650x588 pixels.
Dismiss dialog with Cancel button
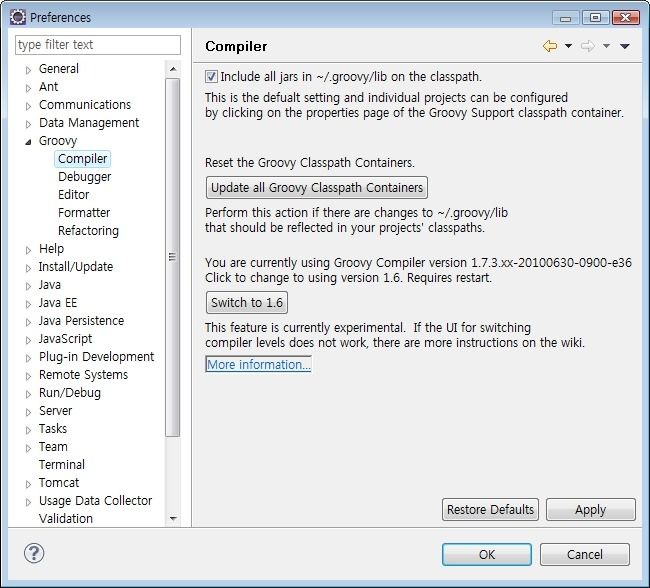coord(585,554)
